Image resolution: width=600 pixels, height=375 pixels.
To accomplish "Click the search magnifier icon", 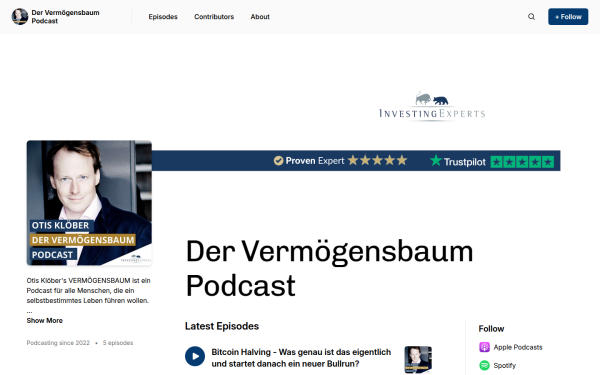I will point(531,17).
